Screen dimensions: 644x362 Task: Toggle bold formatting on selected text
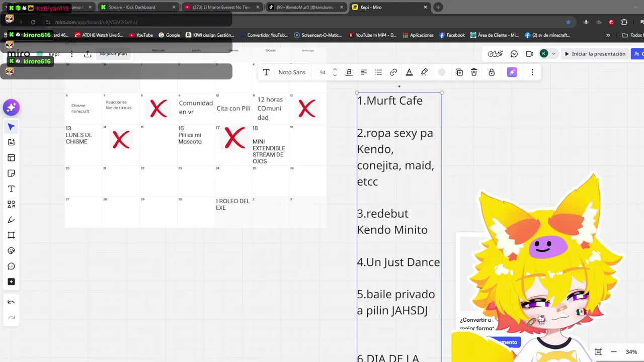349,72
